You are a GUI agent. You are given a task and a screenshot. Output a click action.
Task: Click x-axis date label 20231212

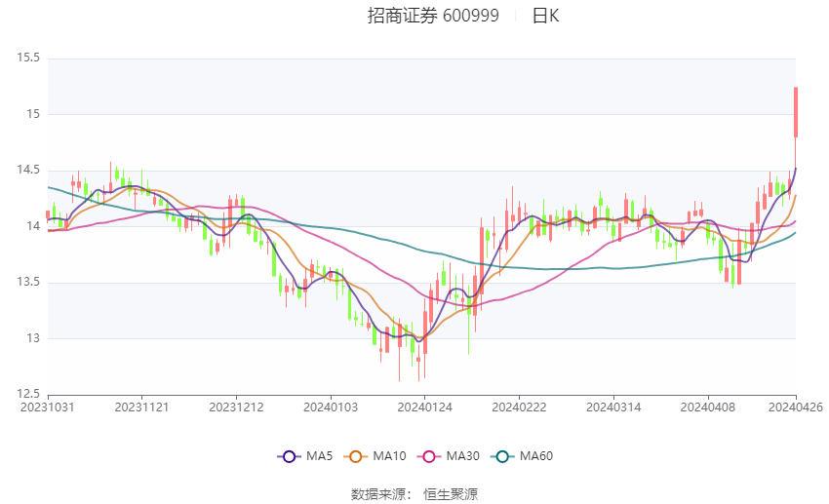[236, 407]
